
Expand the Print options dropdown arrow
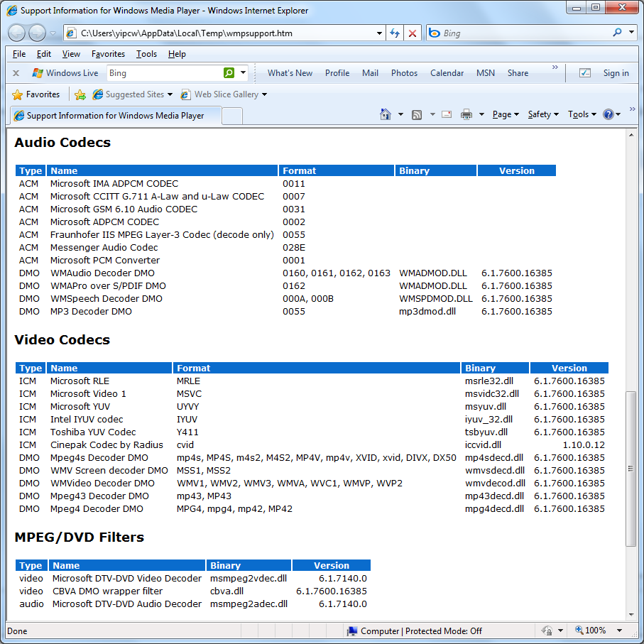(482, 114)
